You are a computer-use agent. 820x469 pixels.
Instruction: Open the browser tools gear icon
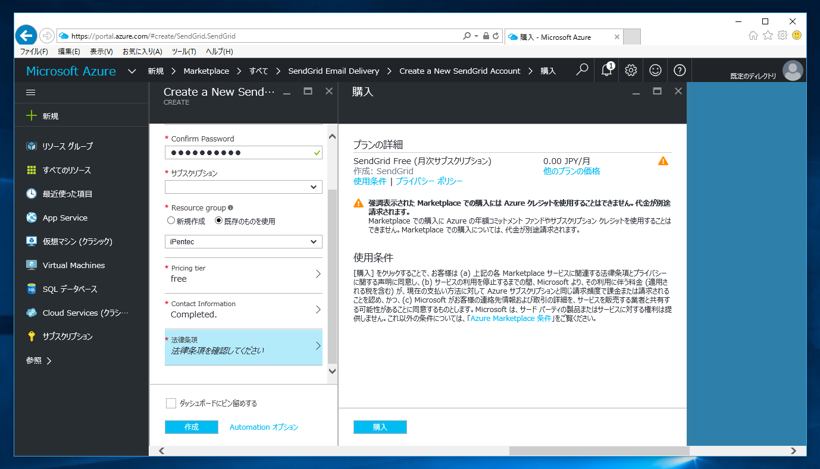pos(782,36)
